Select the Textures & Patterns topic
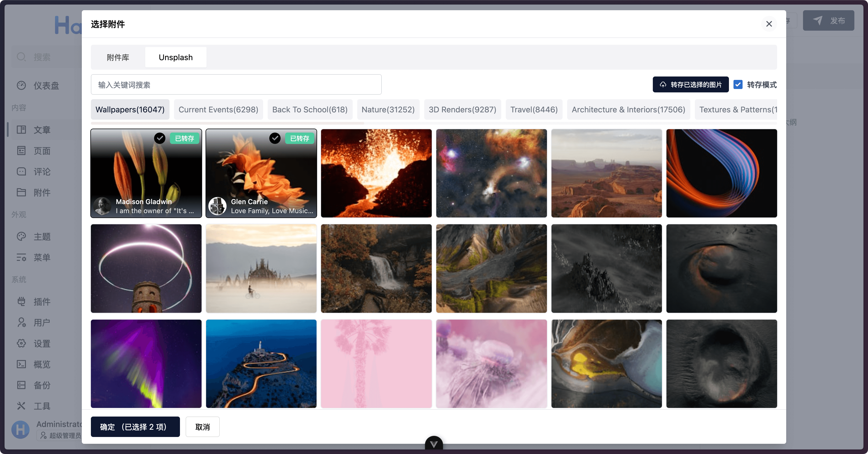The image size is (868, 454). click(x=736, y=110)
